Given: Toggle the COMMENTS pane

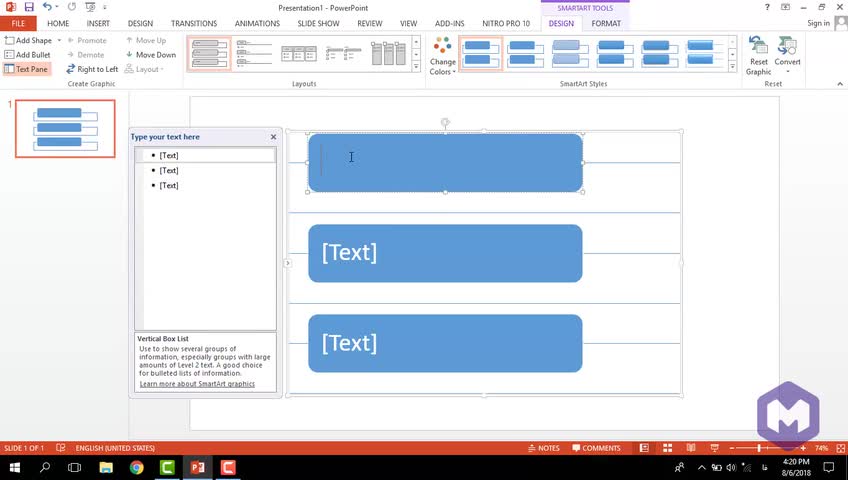Looking at the screenshot, I should click(x=597, y=448).
